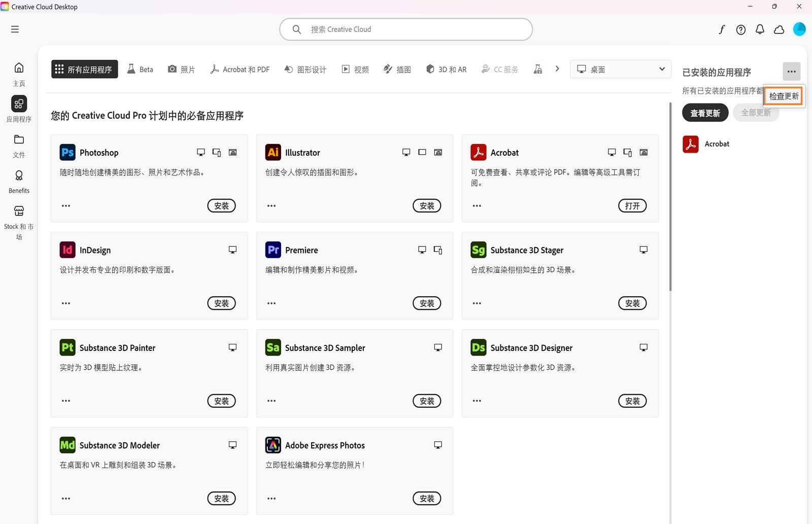This screenshot has height=524, width=812.
Task: Select the 3D 和 AR category tab
Action: click(x=446, y=69)
